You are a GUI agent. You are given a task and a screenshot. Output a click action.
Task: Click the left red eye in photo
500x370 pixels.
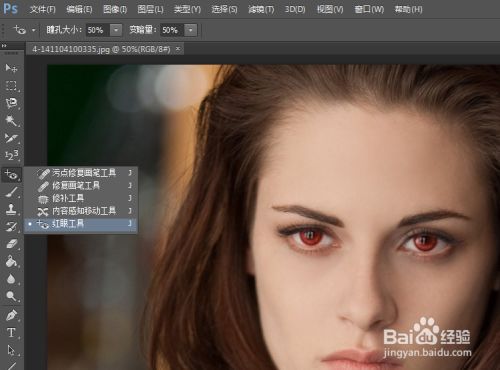click(310, 237)
